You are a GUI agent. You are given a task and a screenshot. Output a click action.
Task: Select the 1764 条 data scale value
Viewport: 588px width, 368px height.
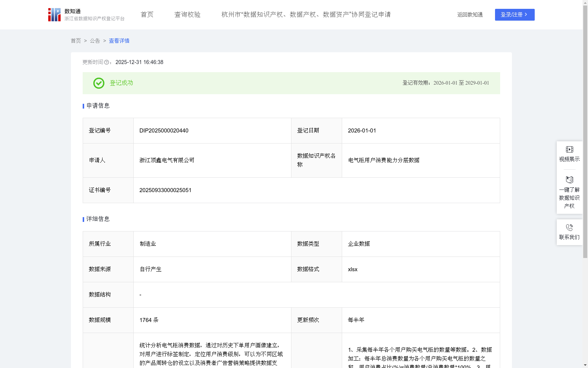point(149,320)
